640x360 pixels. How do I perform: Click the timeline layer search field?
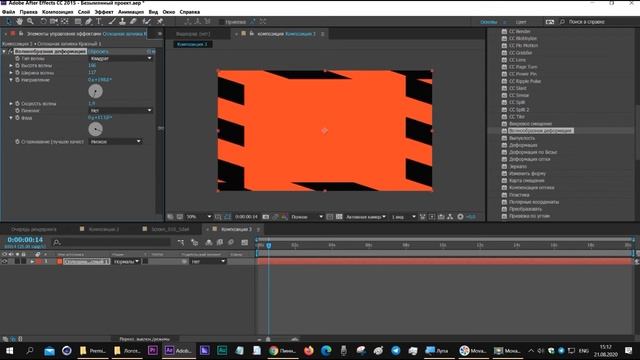(x=112, y=242)
